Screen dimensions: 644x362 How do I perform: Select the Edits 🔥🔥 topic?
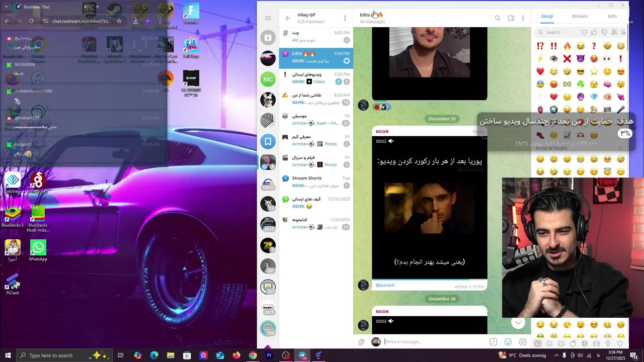click(x=316, y=57)
